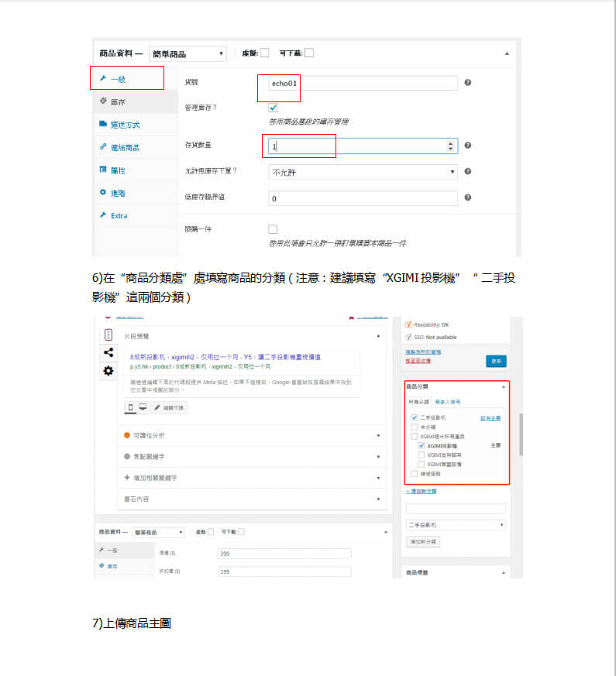Open the 進階 advanced gear tab
Viewport: 616px width, 676px height.
[112, 193]
